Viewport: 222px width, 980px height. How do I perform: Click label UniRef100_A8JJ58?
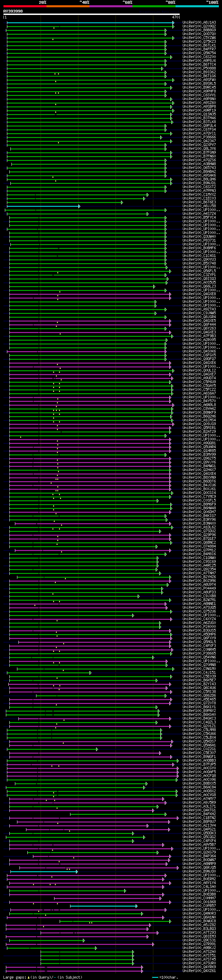click(x=199, y=206)
